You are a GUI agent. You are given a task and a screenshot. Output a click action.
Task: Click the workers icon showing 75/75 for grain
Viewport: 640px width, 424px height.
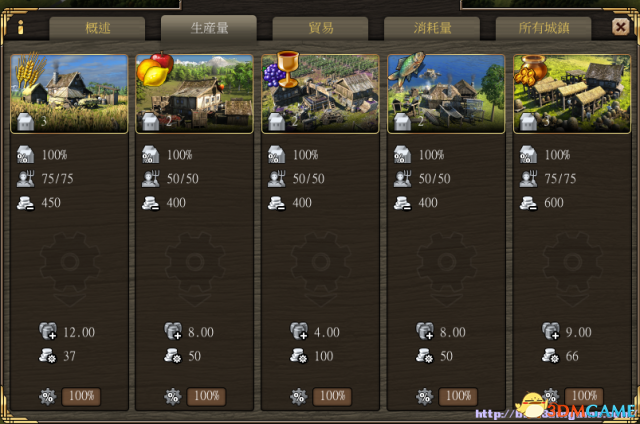click(25, 179)
